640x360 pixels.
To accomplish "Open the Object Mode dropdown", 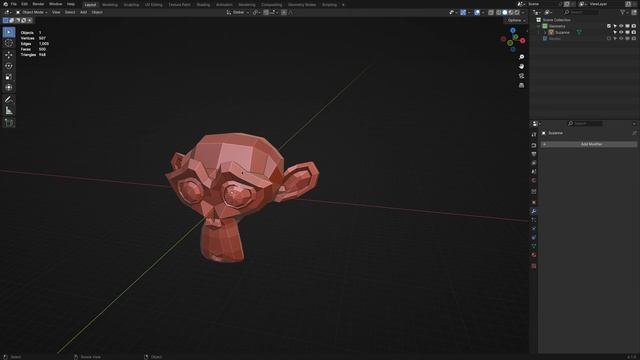I will click(31, 12).
